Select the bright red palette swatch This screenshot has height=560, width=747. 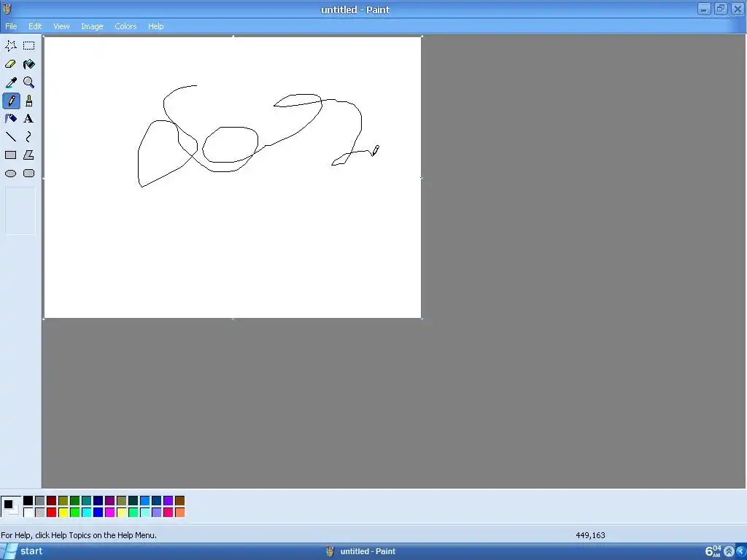[x=52, y=513]
